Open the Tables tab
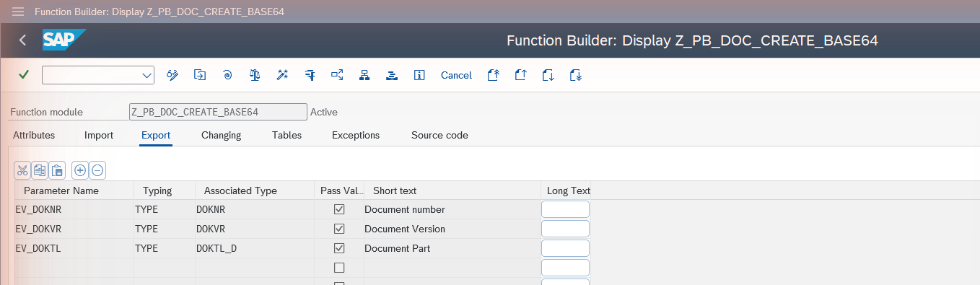The height and width of the screenshot is (285, 980). tap(286, 135)
